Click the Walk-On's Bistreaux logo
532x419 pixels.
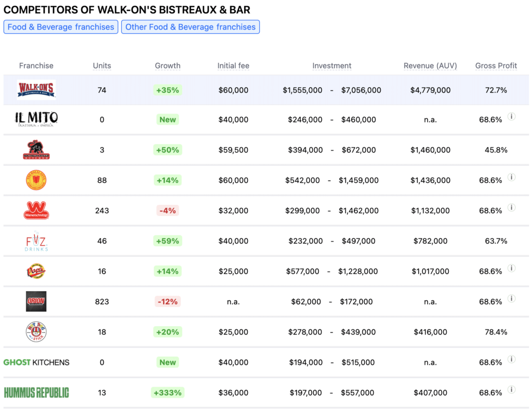36,90
